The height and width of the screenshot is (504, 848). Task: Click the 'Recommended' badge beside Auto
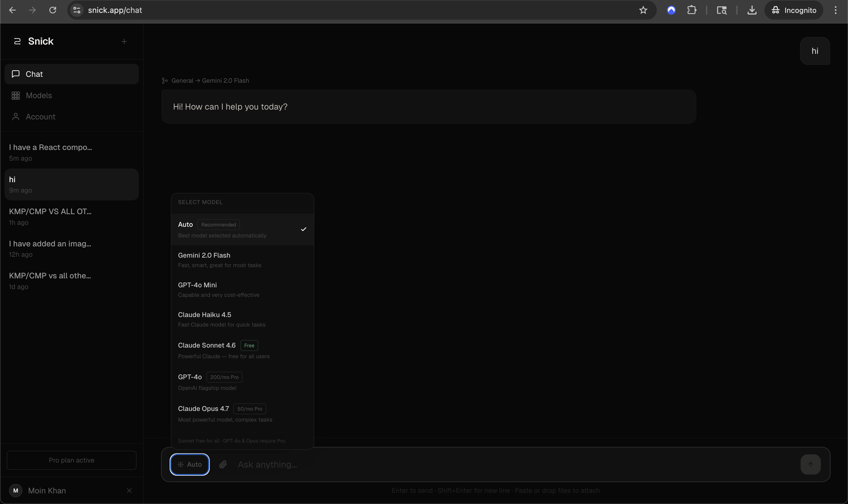point(218,225)
